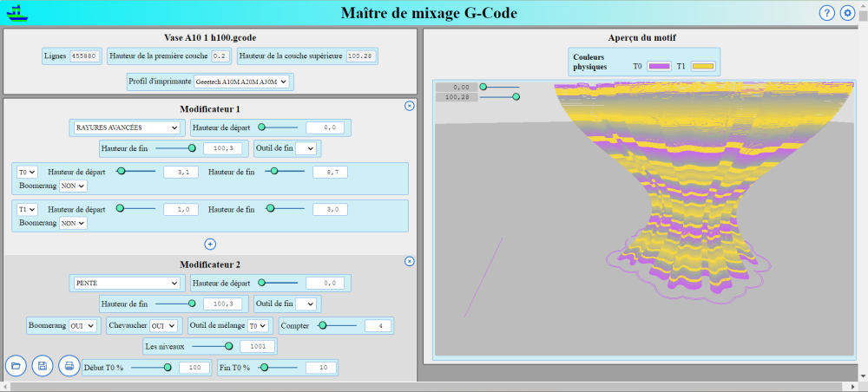The height and width of the screenshot is (392, 868).
Task: Click the Maître de mixage G-Code title
Action: tap(429, 13)
